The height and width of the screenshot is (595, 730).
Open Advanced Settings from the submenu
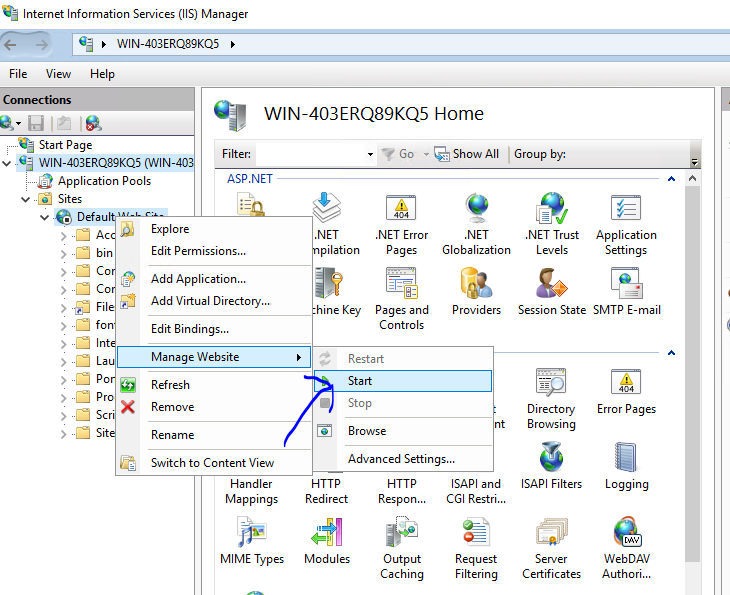403,459
